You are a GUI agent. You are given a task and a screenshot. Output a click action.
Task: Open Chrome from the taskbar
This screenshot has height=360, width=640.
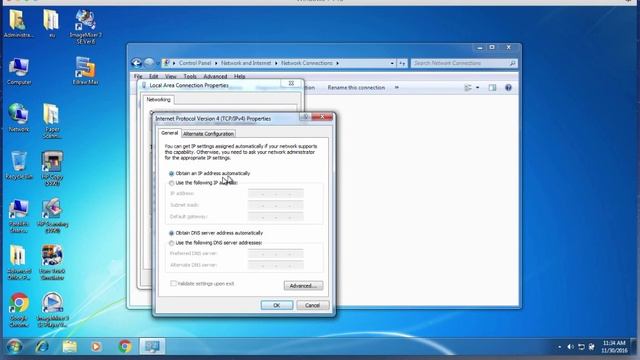(125, 347)
